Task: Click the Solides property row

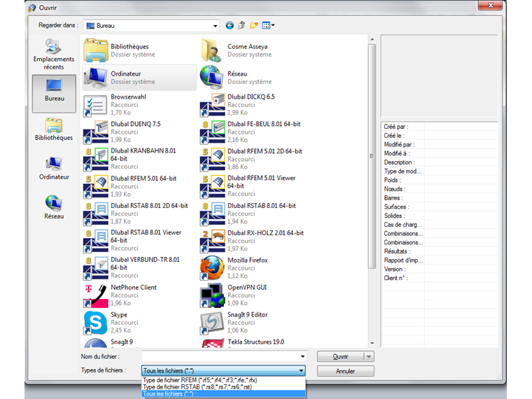Action: [440, 216]
